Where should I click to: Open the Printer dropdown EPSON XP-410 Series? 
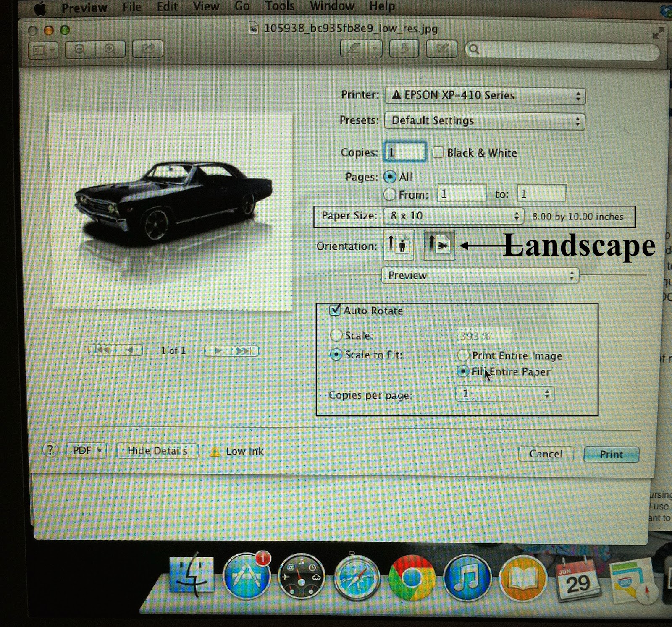tap(485, 96)
